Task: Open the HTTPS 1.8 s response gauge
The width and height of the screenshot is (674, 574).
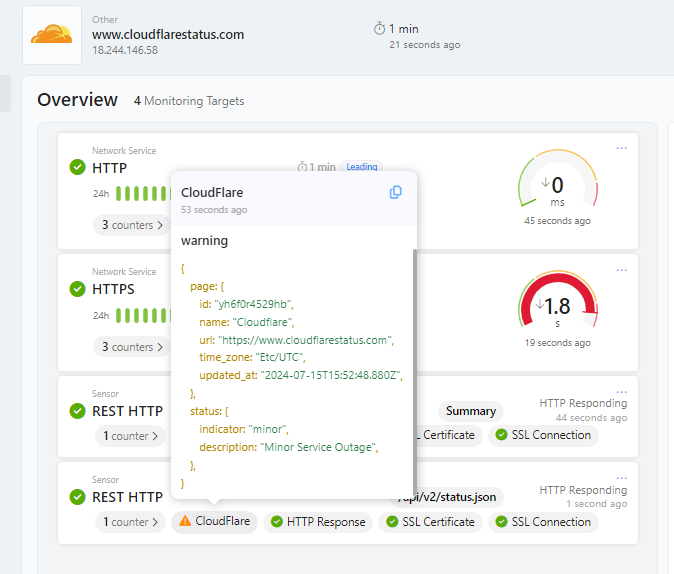Action: [558, 304]
